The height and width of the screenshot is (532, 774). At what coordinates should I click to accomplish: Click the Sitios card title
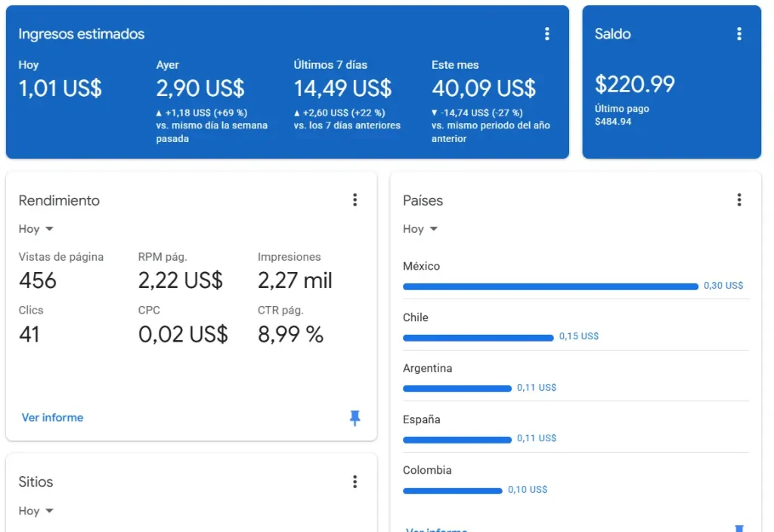click(36, 481)
